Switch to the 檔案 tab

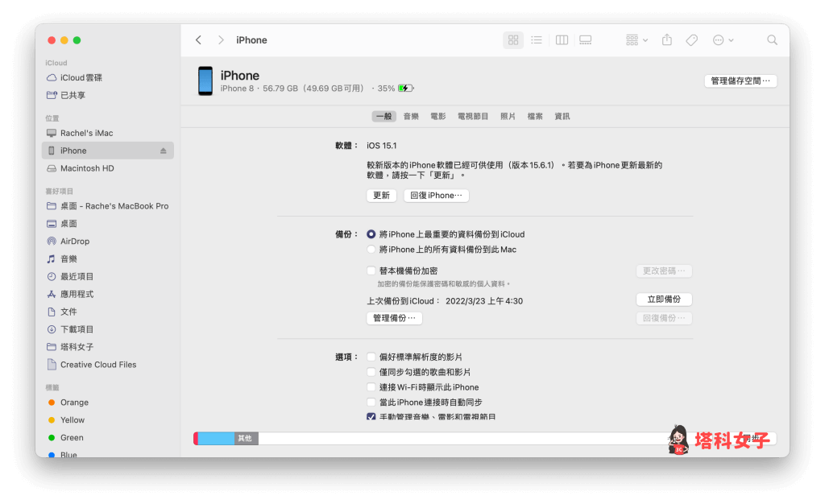pyautogui.click(x=535, y=116)
